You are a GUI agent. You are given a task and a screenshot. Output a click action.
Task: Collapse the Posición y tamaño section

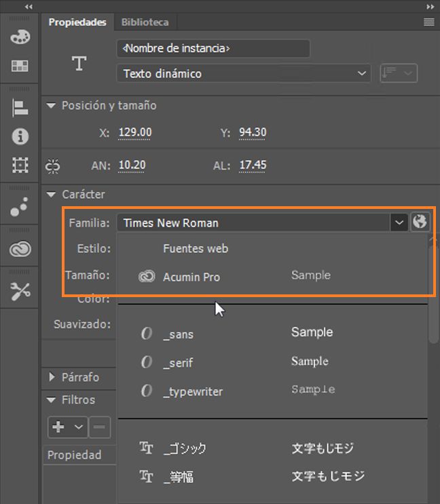click(51, 105)
